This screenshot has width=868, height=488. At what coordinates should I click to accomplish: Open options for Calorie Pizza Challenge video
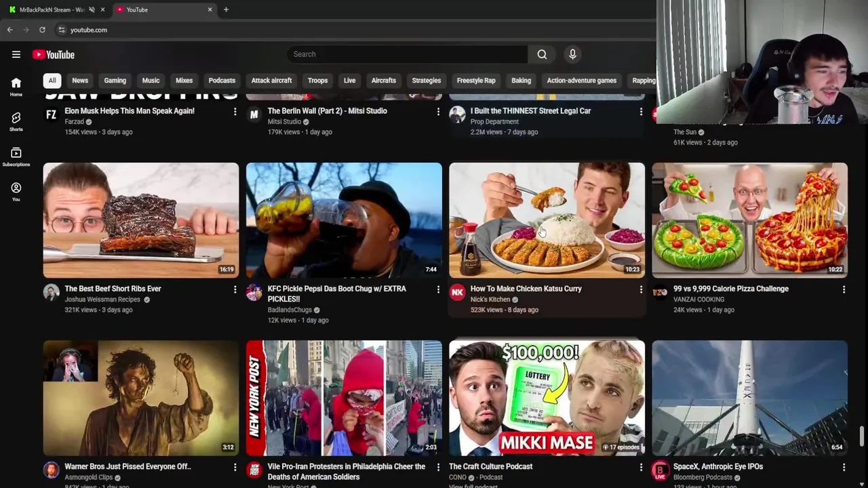click(844, 289)
